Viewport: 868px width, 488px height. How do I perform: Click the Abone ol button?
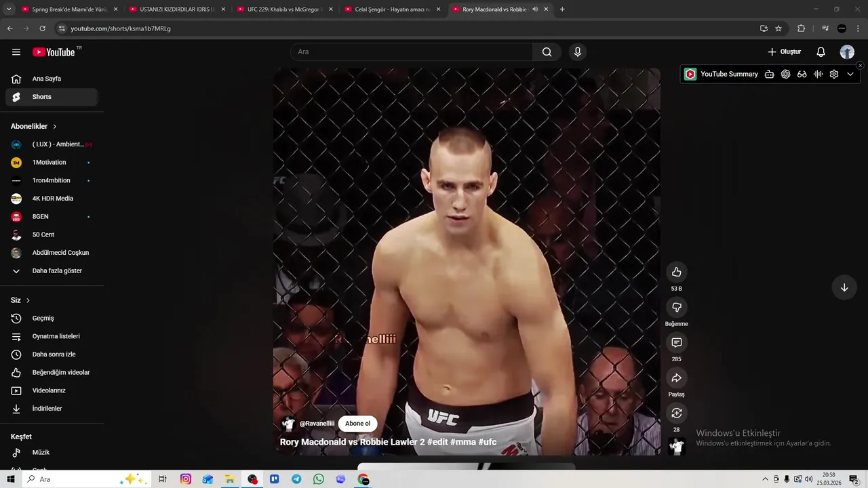[357, 424]
